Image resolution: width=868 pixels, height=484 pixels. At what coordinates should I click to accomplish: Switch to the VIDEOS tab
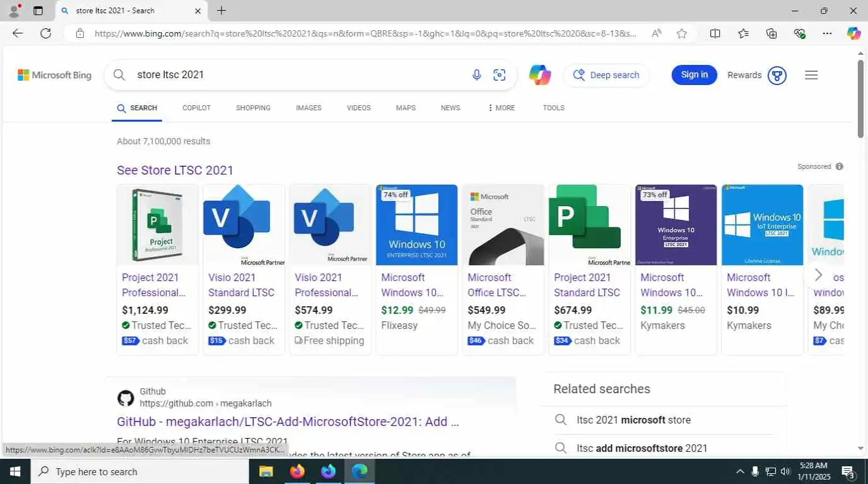(358, 108)
